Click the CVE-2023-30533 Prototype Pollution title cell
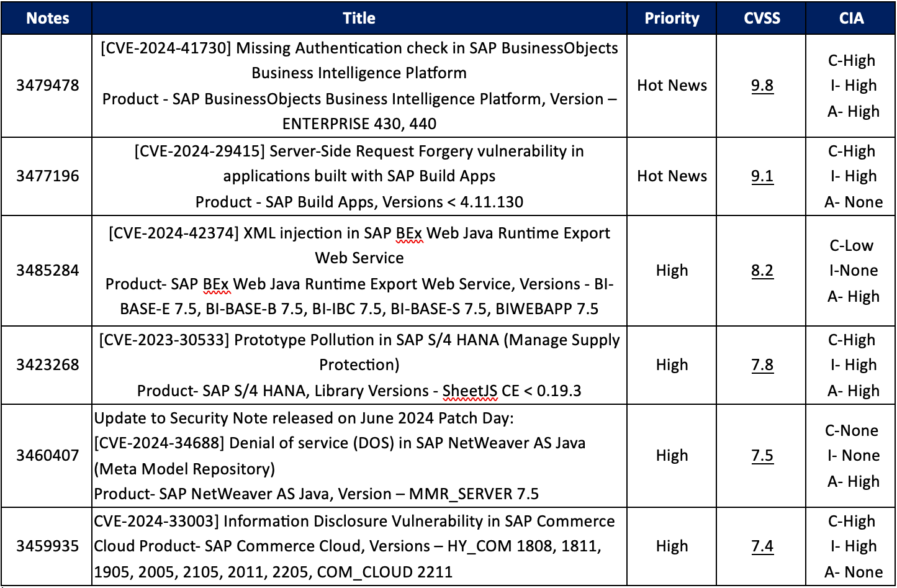This screenshot has height=588, width=897. (x=359, y=365)
